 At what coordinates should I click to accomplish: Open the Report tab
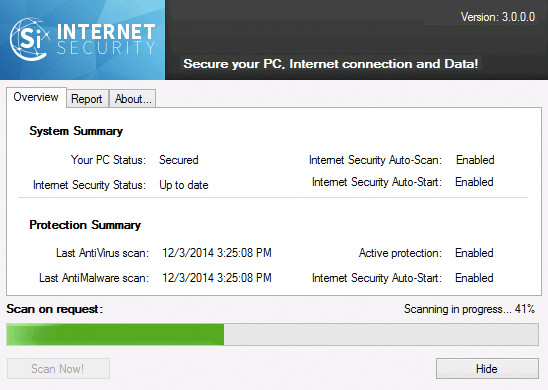tap(87, 99)
